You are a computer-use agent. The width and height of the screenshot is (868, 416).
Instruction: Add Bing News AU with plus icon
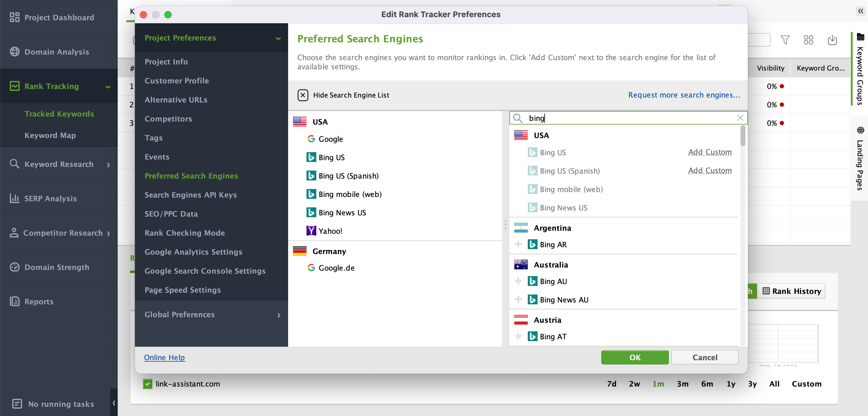[x=518, y=299]
